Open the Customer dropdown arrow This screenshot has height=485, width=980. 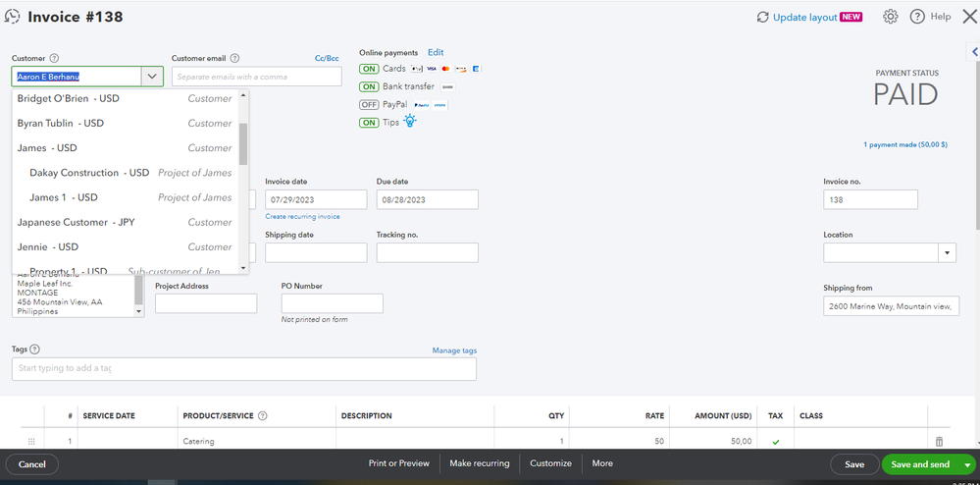click(152, 77)
